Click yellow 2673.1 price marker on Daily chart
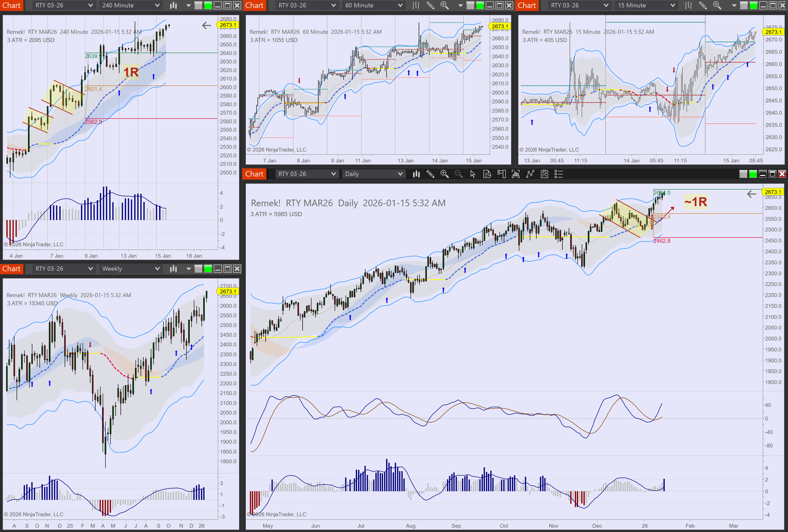The height and width of the screenshot is (532, 788). pyautogui.click(x=773, y=192)
